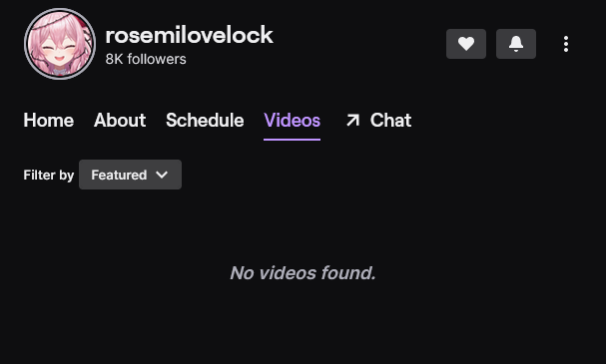Click the gray button behind the bell icon

pos(516,44)
